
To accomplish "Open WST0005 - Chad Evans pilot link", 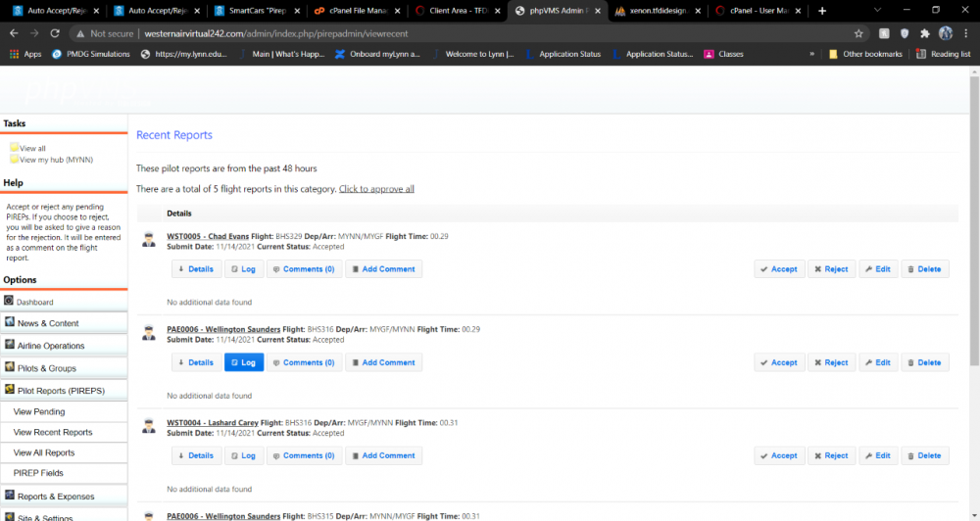I will pos(208,236).
